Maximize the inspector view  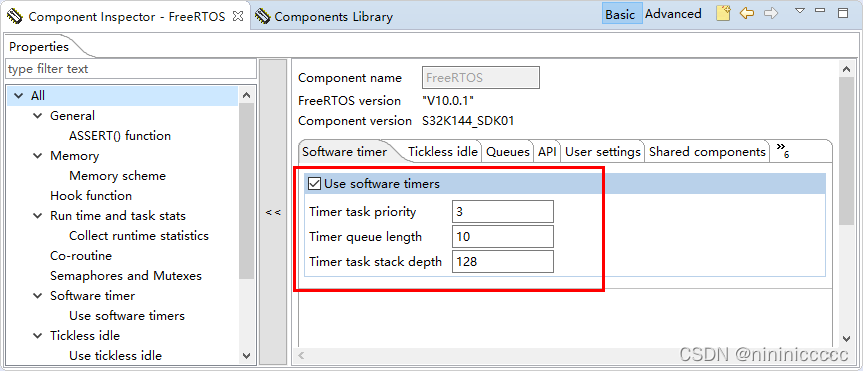[843, 13]
